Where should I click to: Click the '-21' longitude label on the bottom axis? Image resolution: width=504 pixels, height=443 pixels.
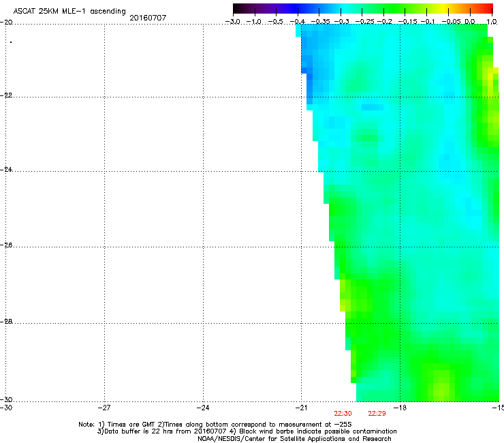[x=301, y=408]
